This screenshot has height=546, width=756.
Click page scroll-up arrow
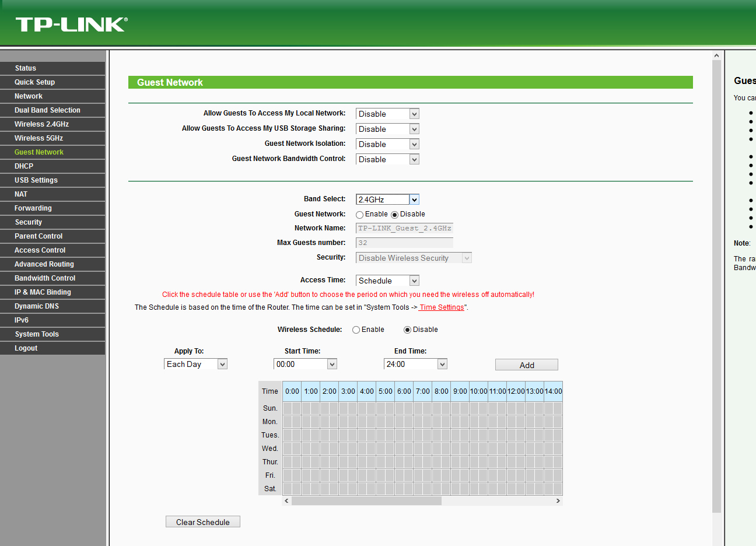point(716,56)
